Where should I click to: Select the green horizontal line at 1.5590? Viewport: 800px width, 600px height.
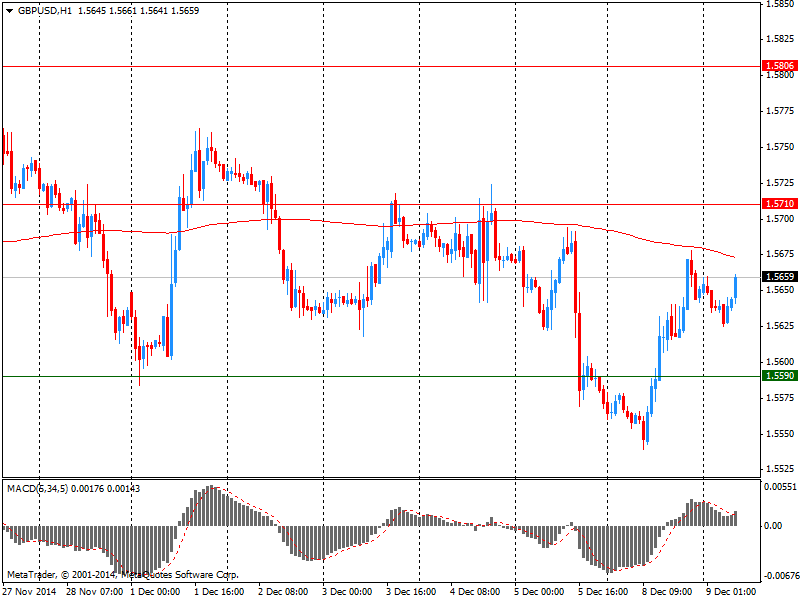tap(381, 377)
